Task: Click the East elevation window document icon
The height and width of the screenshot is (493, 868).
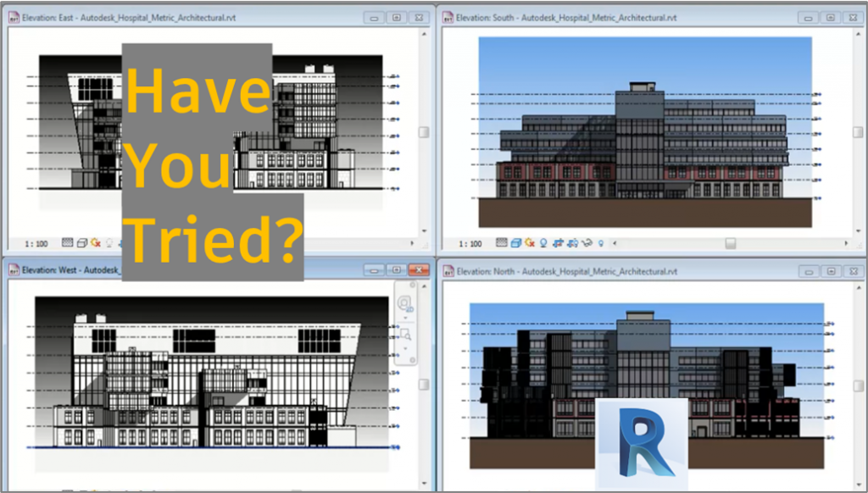Action: coord(14,18)
